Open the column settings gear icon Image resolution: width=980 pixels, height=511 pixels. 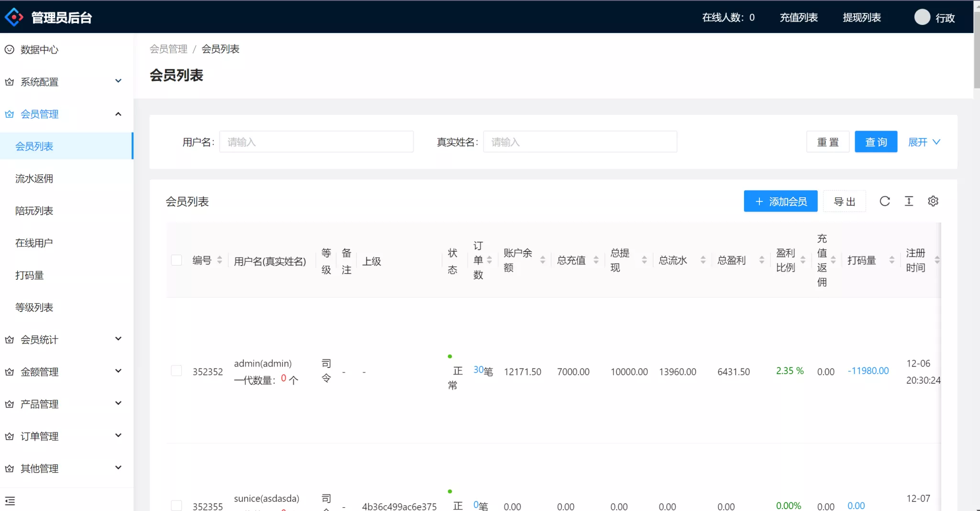[933, 201]
